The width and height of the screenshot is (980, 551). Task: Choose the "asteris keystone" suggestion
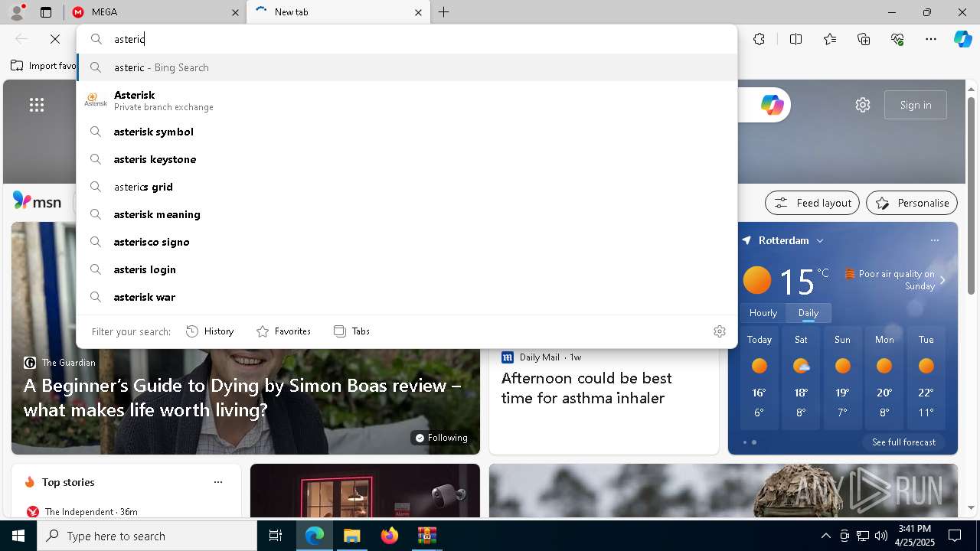point(407,159)
